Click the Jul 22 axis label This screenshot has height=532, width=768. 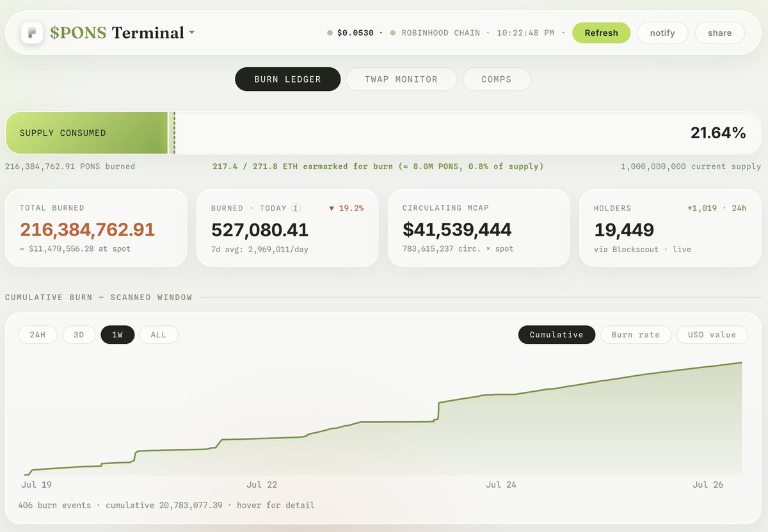tap(262, 485)
